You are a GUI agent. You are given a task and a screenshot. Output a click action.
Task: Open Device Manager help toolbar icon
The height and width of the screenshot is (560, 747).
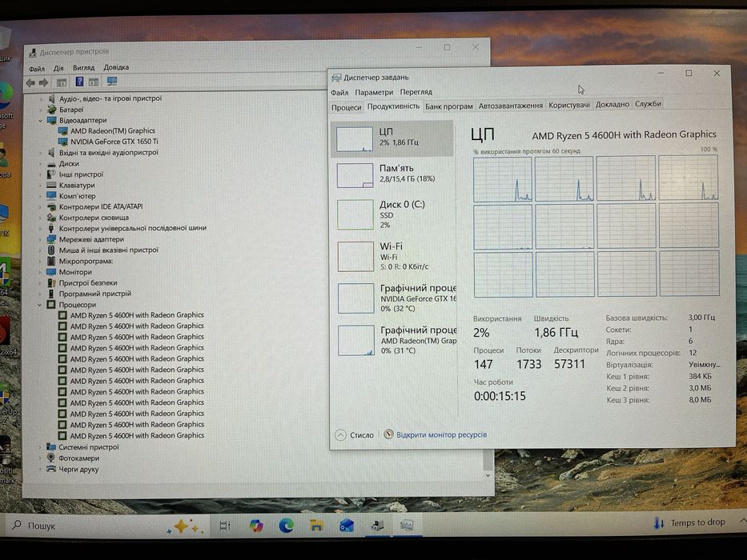pos(79,82)
